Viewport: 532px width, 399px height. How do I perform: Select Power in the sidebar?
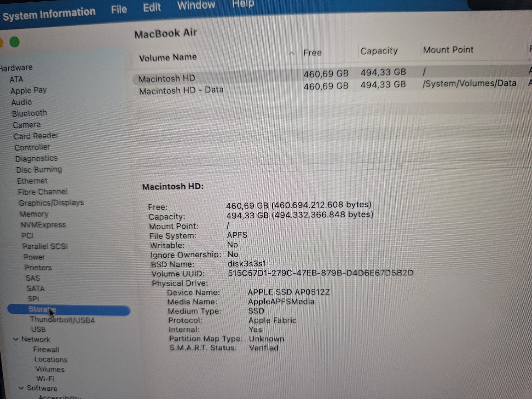pyautogui.click(x=34, y=257)
